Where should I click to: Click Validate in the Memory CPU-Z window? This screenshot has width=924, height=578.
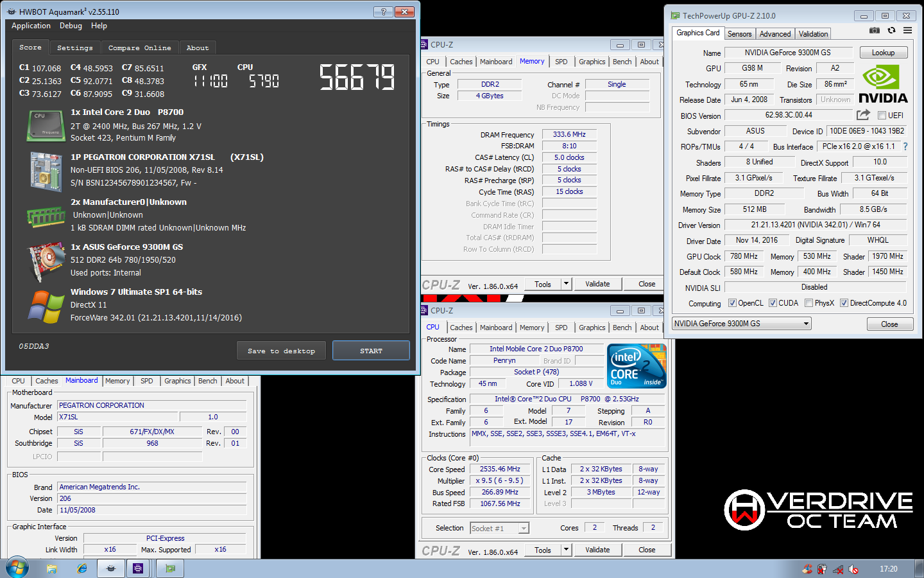[597, 284]
